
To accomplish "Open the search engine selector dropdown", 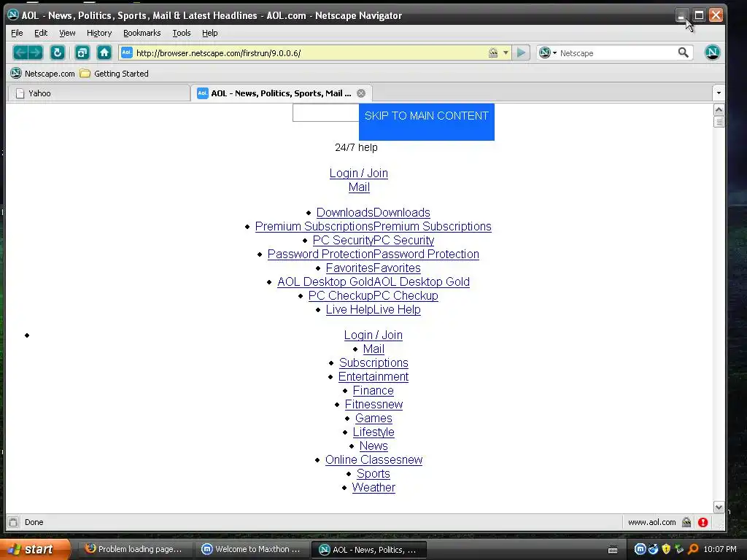I will 548,52.
